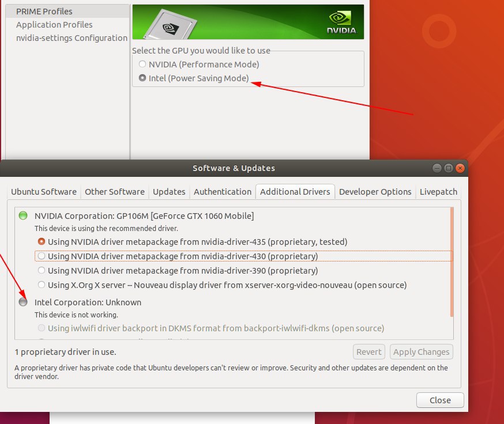Close the Software & Updates dialog via Close button
The width and height of the screenshot is (504, 424).
click(440, 400)
